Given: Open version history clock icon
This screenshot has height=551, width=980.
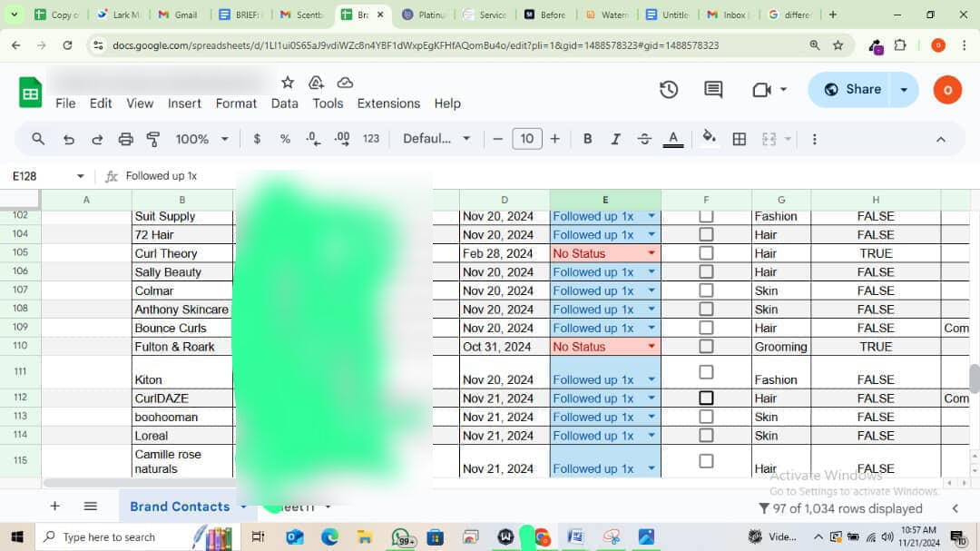Looking at the screenshot, I should coord(669,90).
